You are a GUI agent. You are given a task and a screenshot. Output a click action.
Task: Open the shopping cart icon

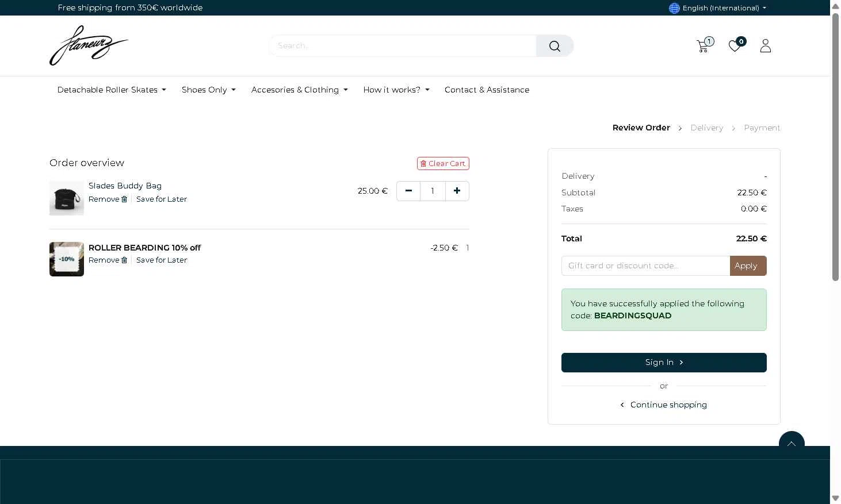702,46
